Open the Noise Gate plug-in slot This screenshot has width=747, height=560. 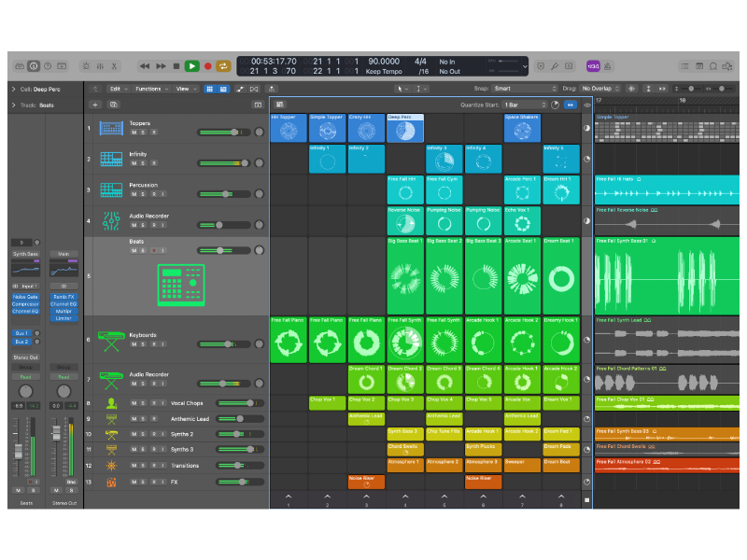26,297
